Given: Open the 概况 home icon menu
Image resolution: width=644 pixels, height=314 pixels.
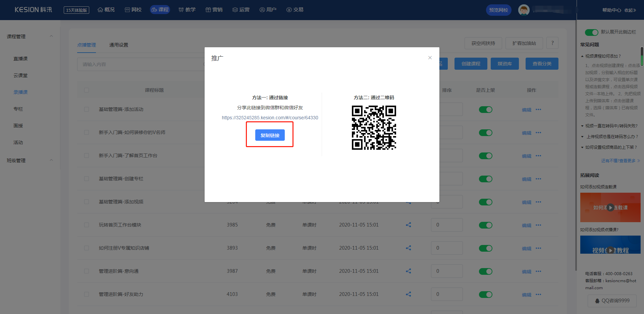Looking at the screenshot, I should coord(106,10).
